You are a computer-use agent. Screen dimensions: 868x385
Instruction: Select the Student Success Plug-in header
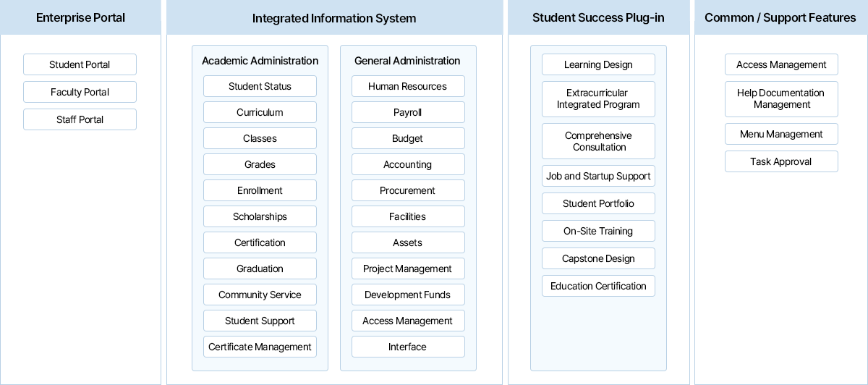(598, 18)
